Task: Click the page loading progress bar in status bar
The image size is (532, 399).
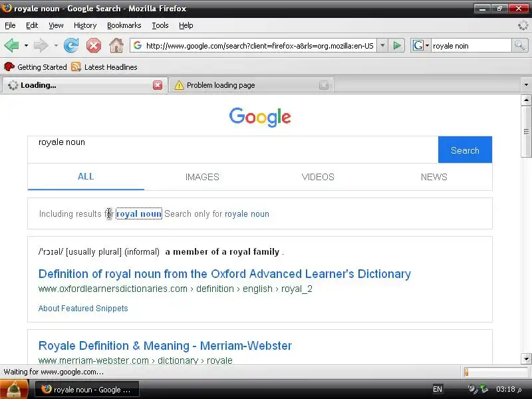Action: pyautogui.click(x=495, y=372)
